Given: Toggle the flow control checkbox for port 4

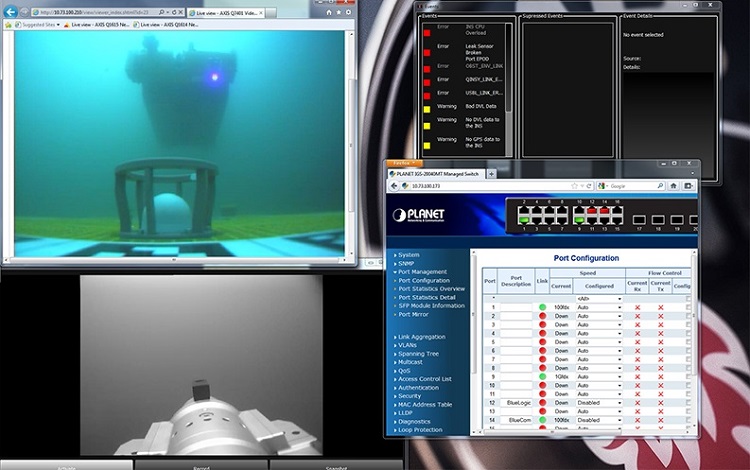Looking at the screenshot, I should (x=688, y=333).
